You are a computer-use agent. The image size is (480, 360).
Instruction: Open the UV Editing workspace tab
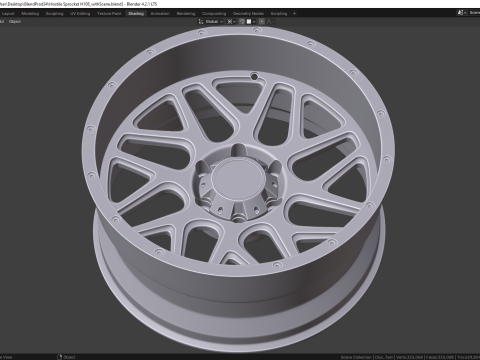coord(80,14)
